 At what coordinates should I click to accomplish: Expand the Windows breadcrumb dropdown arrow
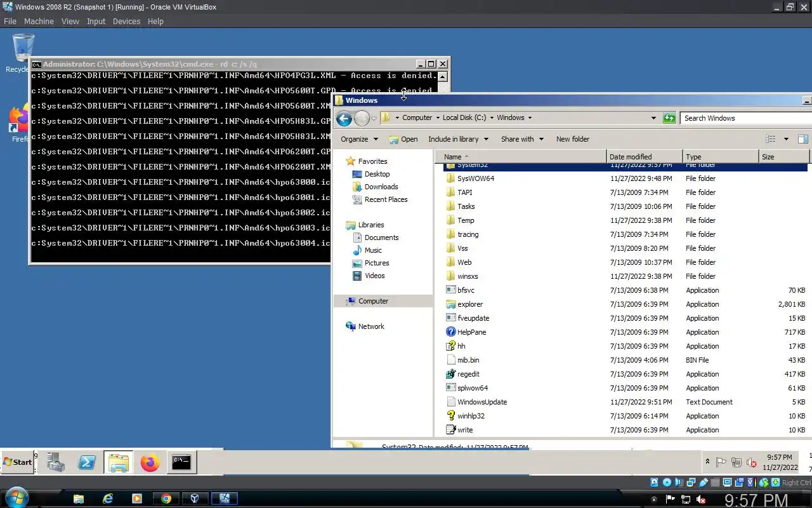530,117
